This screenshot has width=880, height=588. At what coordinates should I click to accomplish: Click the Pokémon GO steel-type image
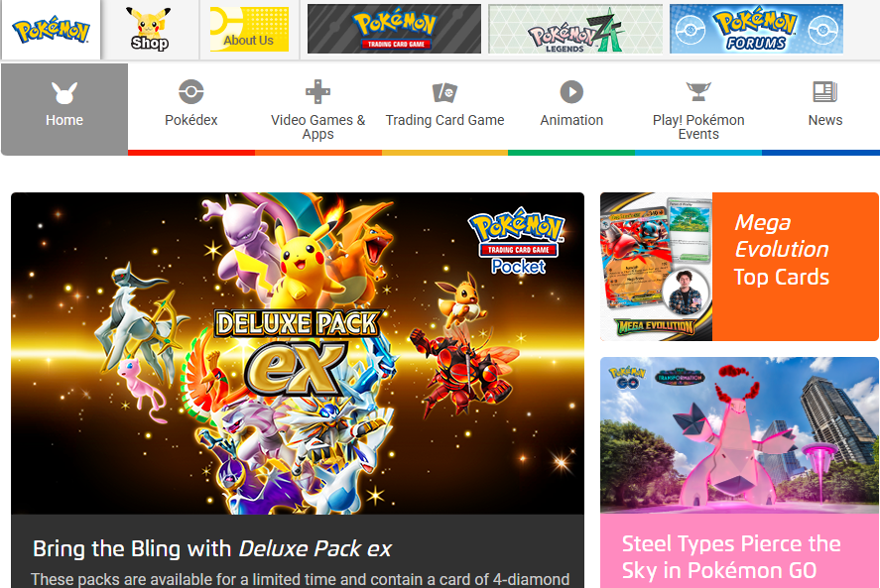[739, 435]
